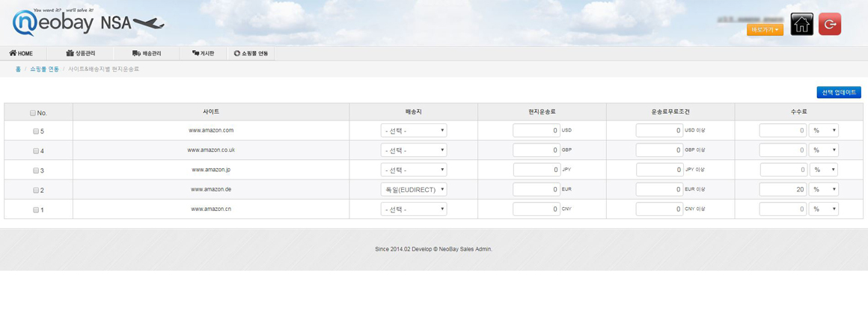Click 사이트&배송지별 현지운송료 breadcrumb text
868x329 pixels.
[103, 69]
